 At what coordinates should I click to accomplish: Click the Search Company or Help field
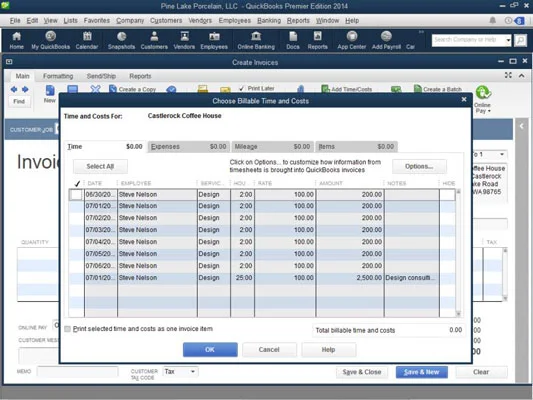pyautogui.click(x=468, y=40)
